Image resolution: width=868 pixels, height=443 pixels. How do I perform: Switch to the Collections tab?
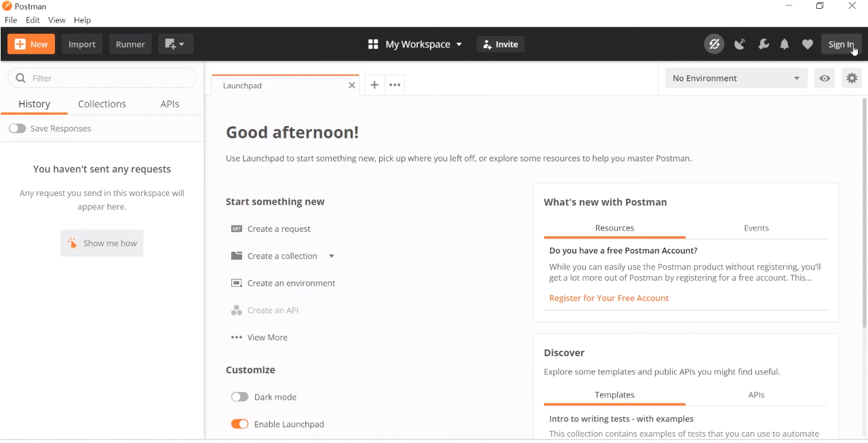tap(102, 104)
